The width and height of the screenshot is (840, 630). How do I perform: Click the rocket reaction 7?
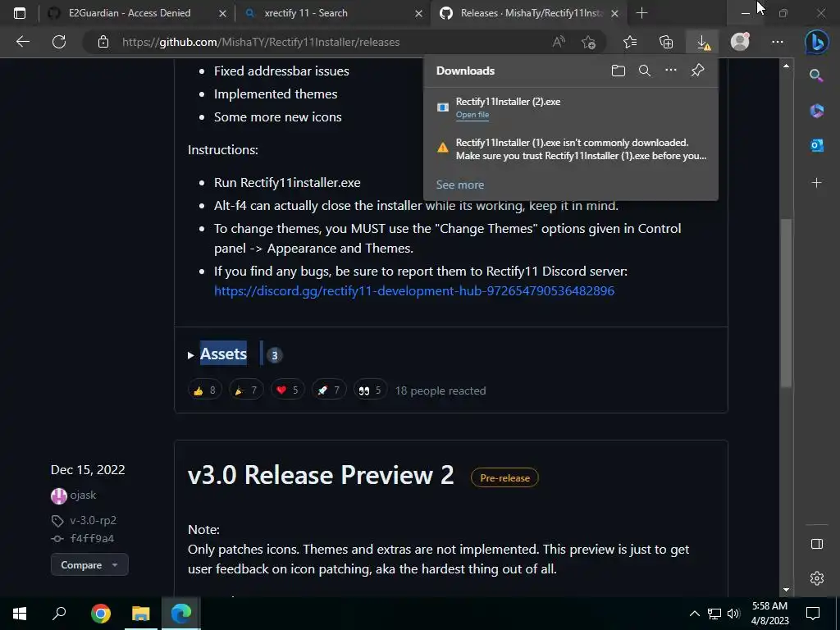[x=329, y=390]
